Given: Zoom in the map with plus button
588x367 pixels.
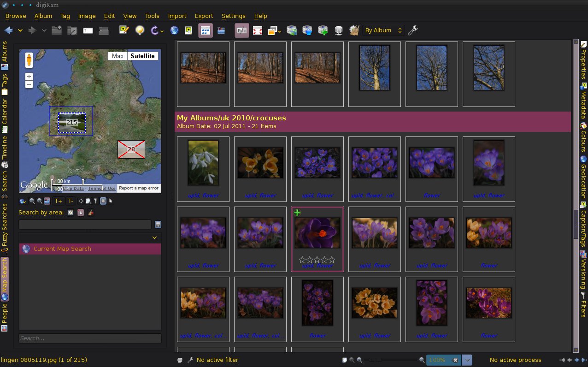Looking at the screenshot, I should point(29,77).
